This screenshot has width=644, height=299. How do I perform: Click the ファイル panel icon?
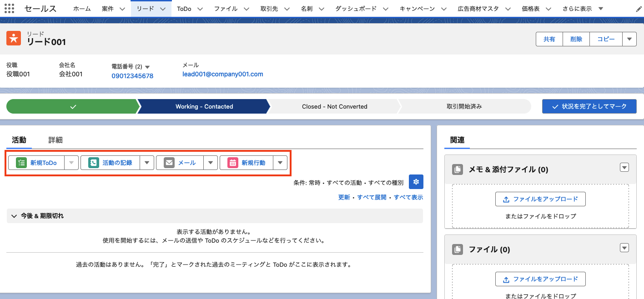coord(458,249)
